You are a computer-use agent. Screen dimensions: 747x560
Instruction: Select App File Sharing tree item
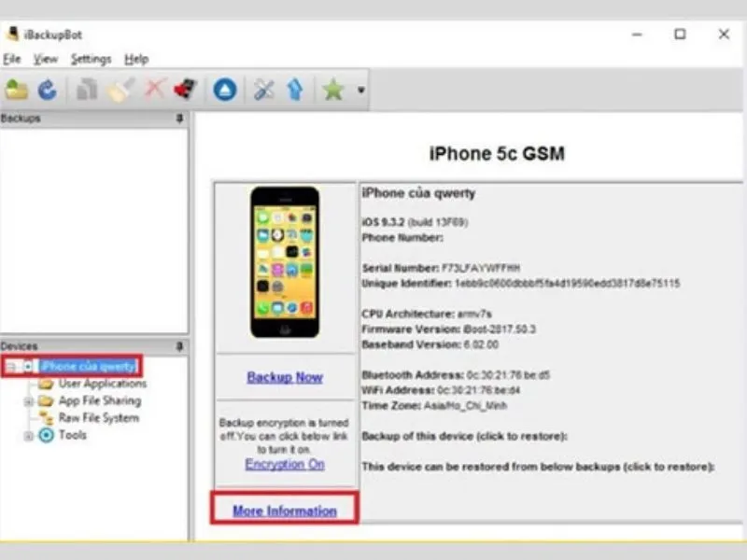coord(100,401)
